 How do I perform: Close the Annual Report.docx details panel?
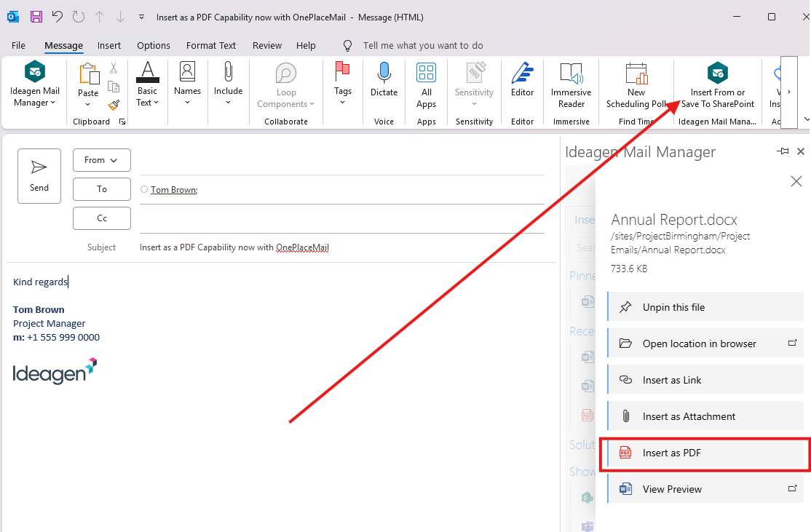tap(796, 181)
